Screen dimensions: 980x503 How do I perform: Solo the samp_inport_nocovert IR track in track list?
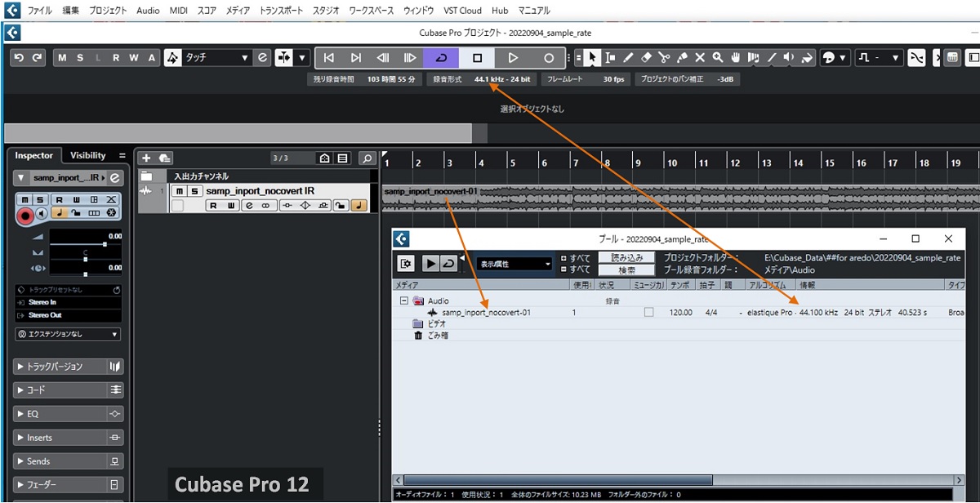(x=194, y=191)
